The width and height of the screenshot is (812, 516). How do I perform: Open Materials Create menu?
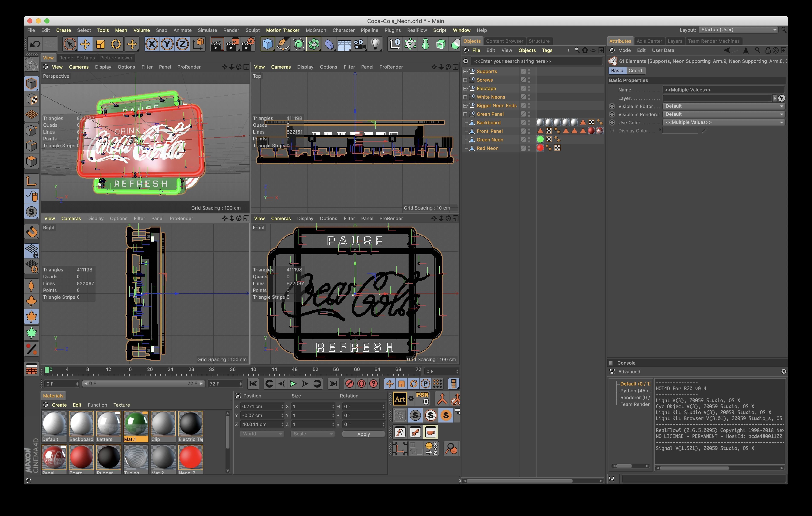[x=59, y=405]
